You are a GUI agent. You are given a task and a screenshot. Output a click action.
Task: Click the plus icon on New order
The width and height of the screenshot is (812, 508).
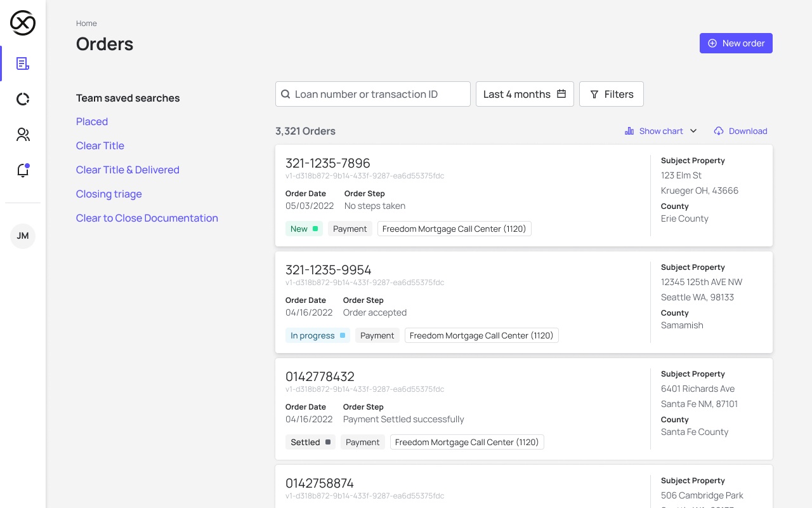pyautogui.click(x=712, y=43)
